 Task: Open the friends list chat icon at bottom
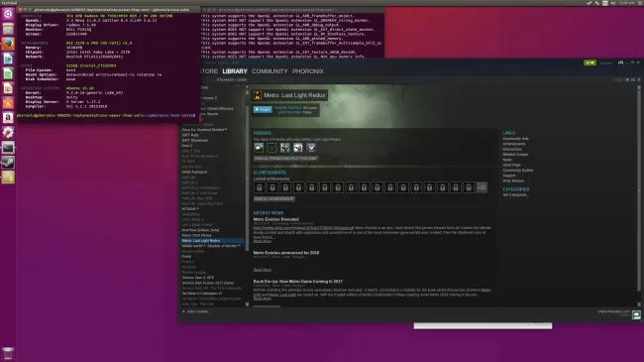636,315
